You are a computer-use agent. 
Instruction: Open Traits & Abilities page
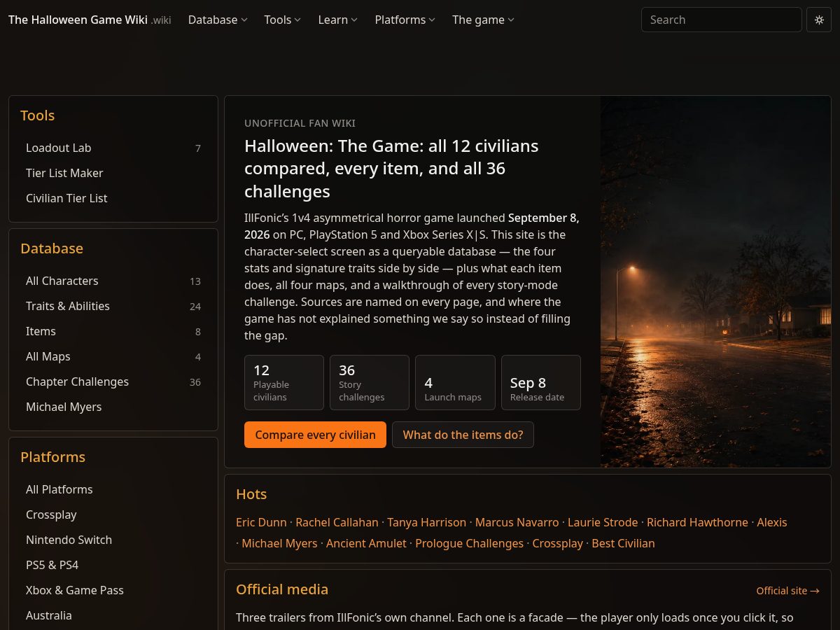tap(113, 306)
